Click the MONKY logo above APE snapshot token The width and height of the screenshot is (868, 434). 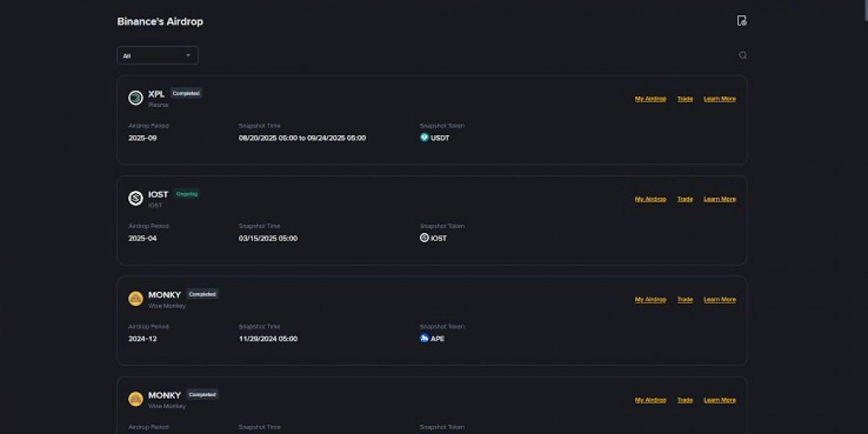click(135, 299)
